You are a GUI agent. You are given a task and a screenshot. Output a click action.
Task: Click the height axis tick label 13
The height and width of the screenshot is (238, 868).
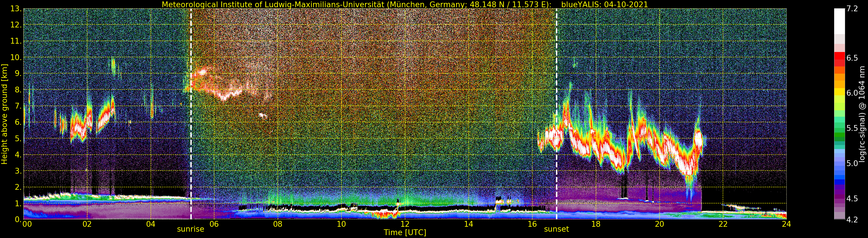[16, 9]
